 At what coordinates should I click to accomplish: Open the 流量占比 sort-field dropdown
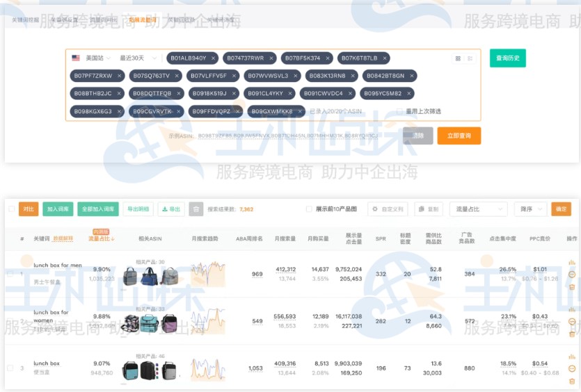pyautogui.click(x=479, y=209)
